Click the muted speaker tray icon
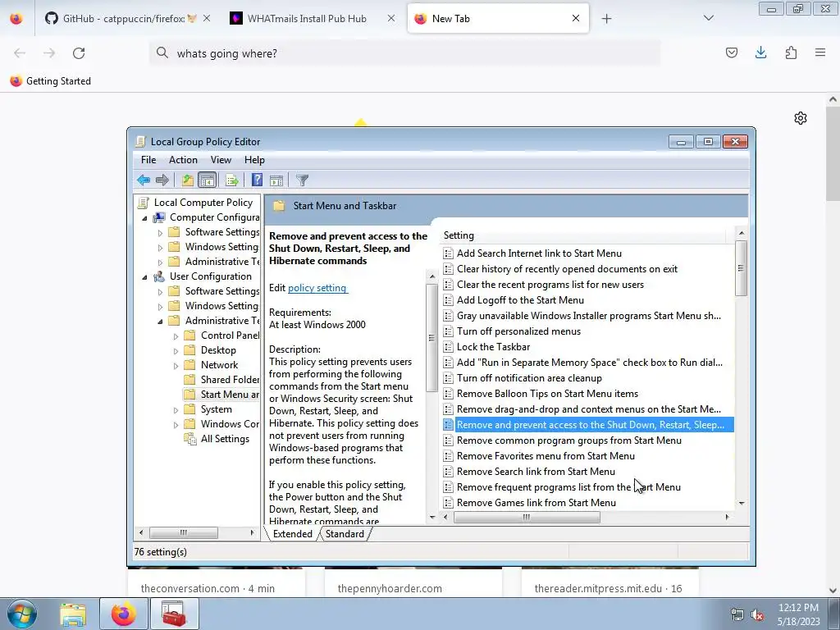 pyautogui.click(x=757, y=614)
